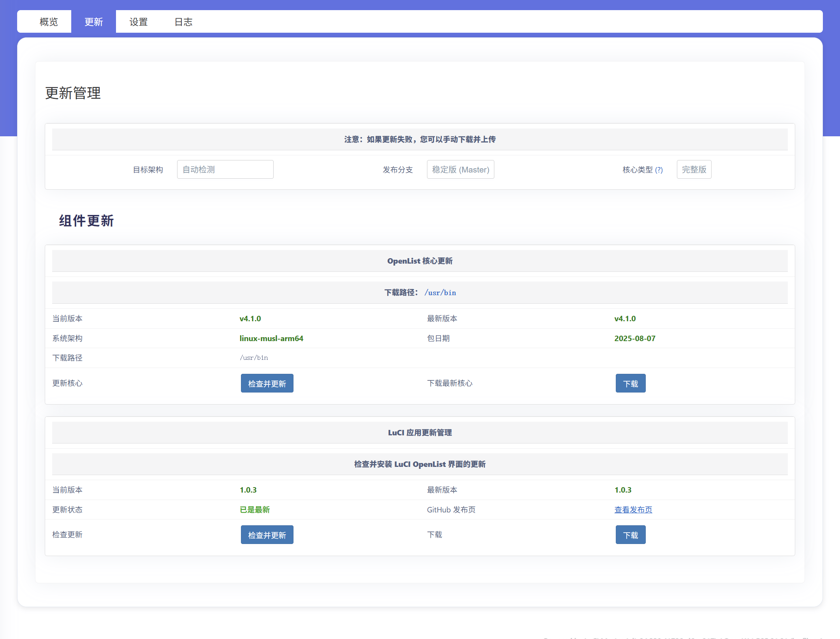Viewport: 840px width, 639px height.
Task: Click the /usr/bin path in 下载路径 header
Action: pos(440,293)
